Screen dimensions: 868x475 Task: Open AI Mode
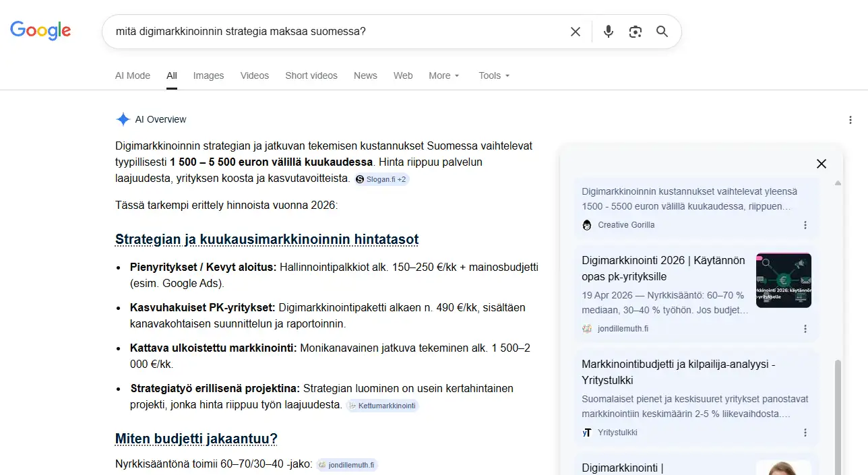tap(132, 75)
